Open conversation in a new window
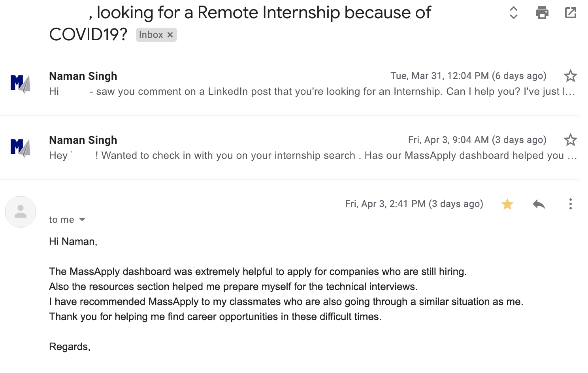The image size is (588, 373). [570, 13]
